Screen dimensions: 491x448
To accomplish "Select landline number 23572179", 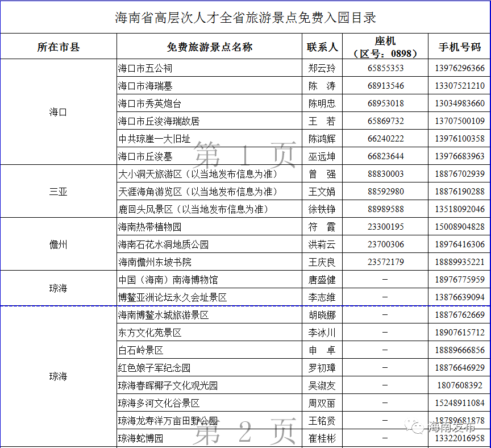I will point(385,262).
